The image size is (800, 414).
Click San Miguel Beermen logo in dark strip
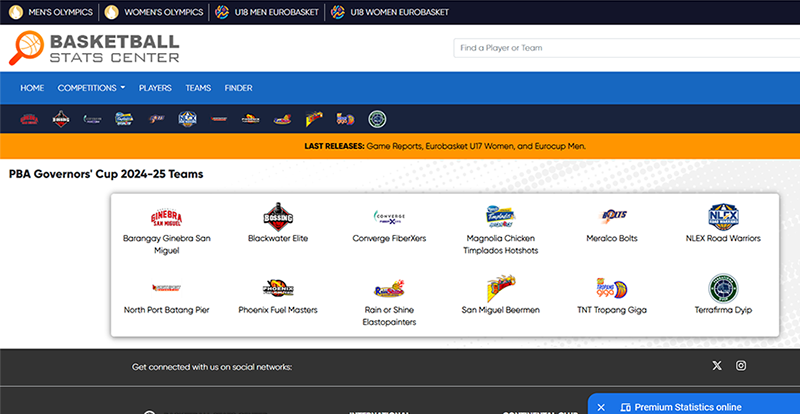pos(314,119)
